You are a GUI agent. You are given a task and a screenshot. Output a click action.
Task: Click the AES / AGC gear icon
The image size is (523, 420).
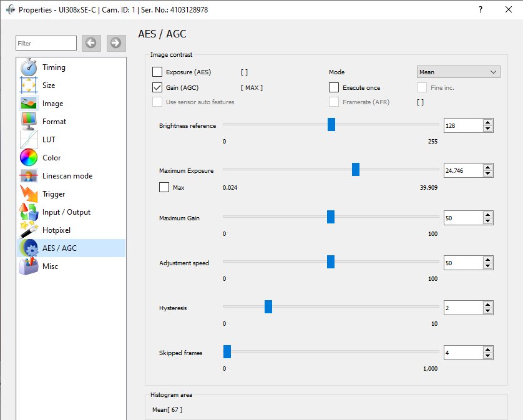point(29,248)
